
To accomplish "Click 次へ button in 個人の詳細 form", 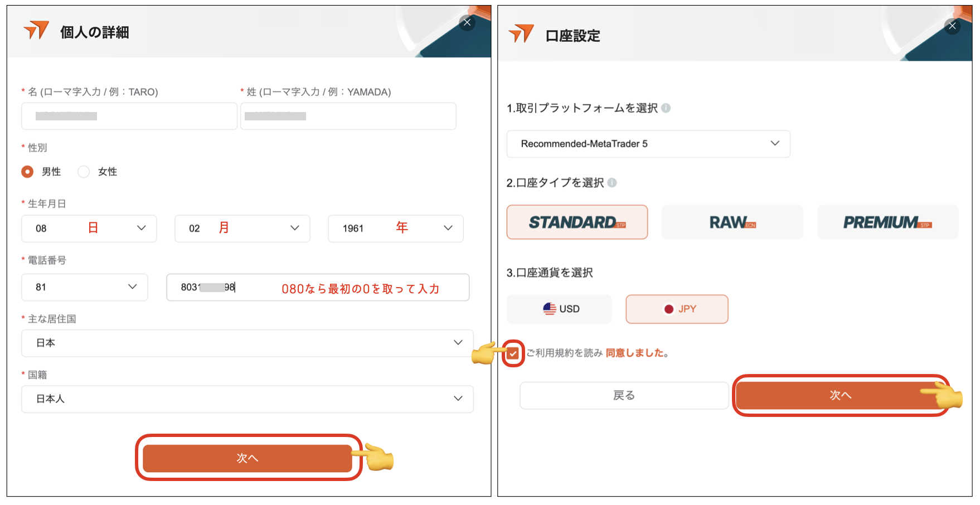I will (x=247, y=458).
